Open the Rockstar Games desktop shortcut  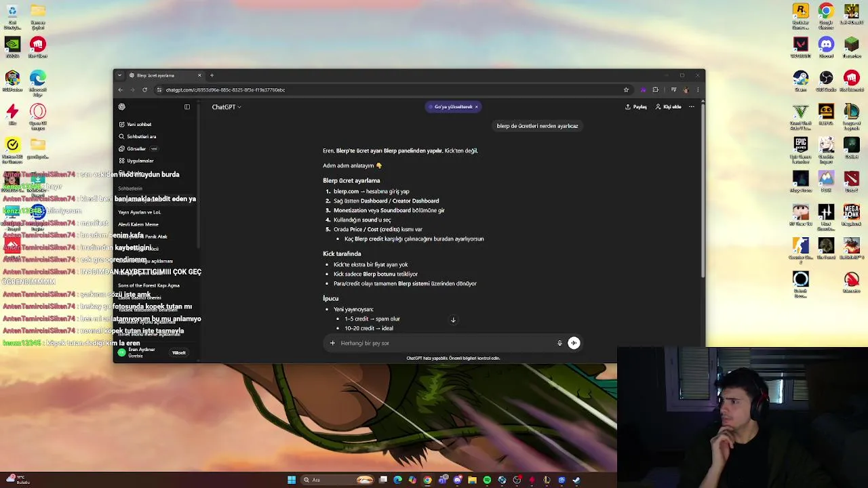point(801,16)
